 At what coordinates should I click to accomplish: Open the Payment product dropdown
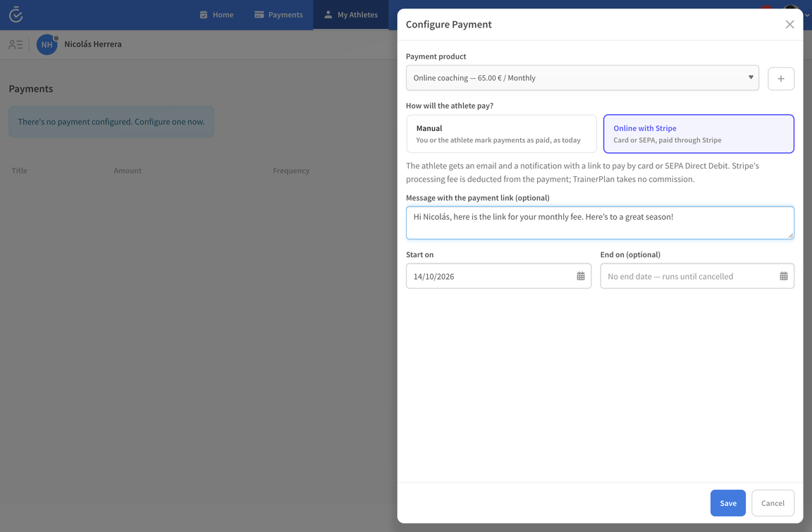click(x=583, y=78)
